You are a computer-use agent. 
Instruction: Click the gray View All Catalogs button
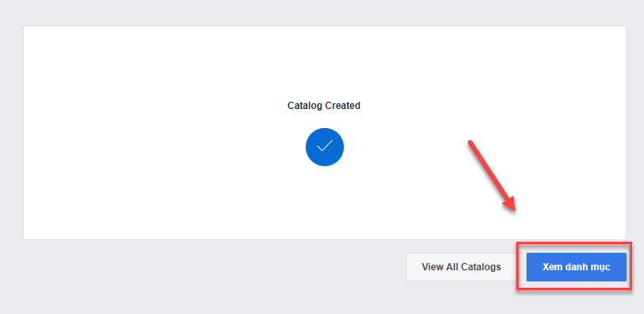click(461, 267)
